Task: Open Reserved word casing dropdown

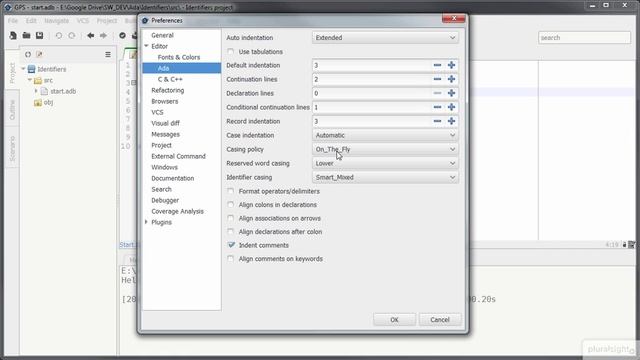Action: coord(385,163)
